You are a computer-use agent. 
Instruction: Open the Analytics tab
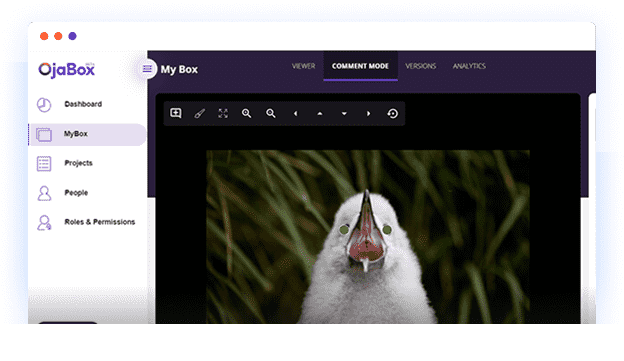click(x=469, y=66)
